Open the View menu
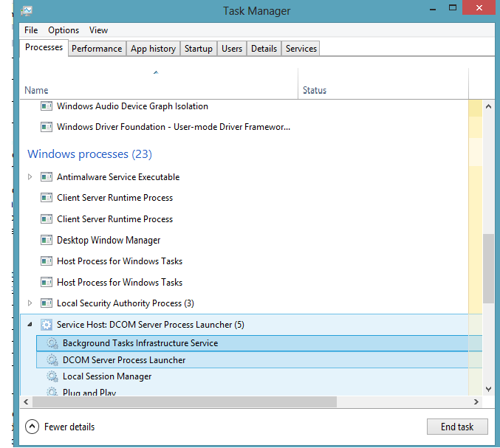Image resolution: width=500 pixels, height=448 pixels. (x=98, y=30)
